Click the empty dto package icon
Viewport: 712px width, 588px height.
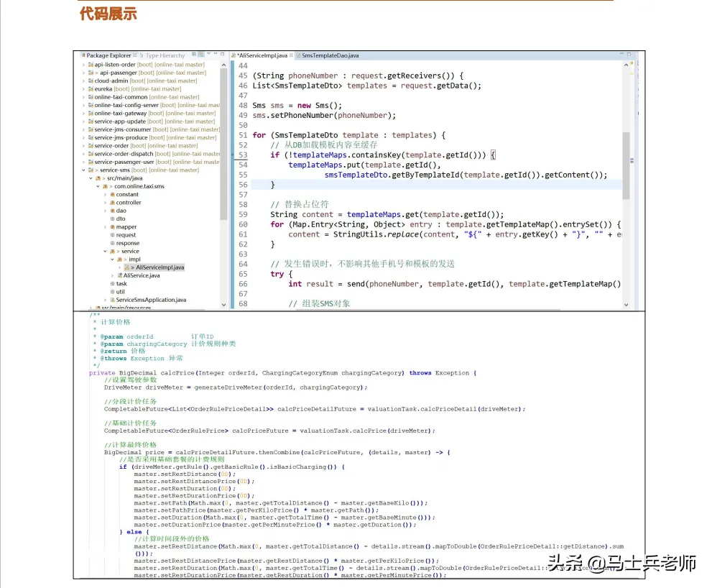click(112, 219)
